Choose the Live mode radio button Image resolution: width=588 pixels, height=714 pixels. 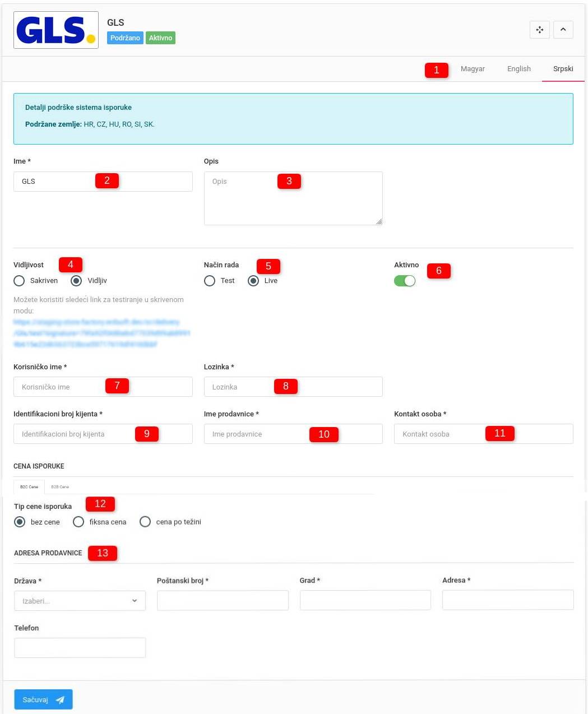pyautogui.click(x=253, y=281)
